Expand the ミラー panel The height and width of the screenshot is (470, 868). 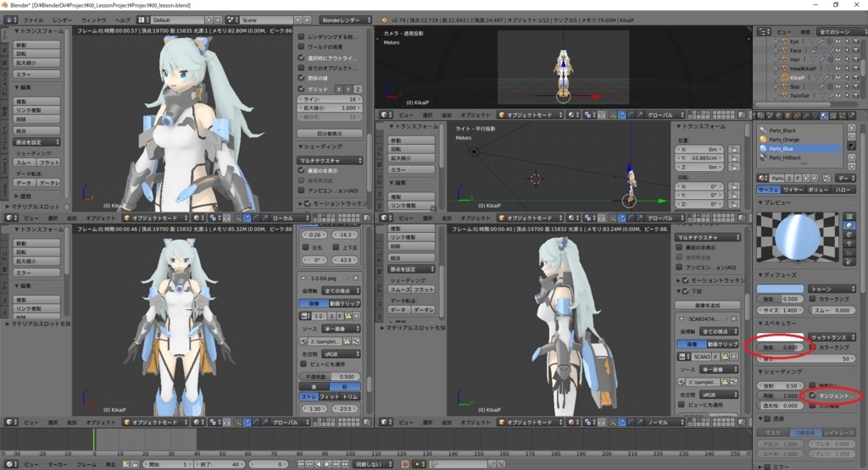coord(760,467)
